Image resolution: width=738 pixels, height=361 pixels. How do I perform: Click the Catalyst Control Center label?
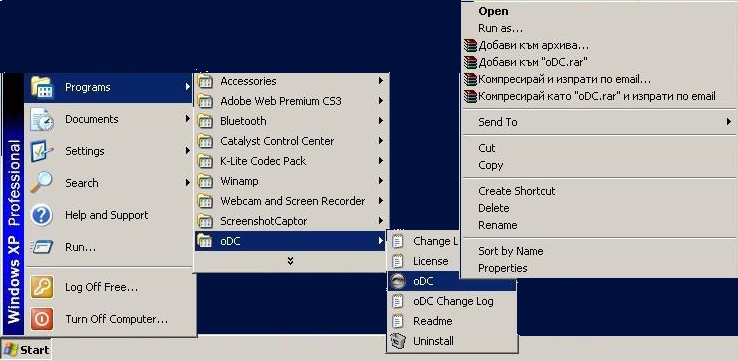click(x=277, y=141)
